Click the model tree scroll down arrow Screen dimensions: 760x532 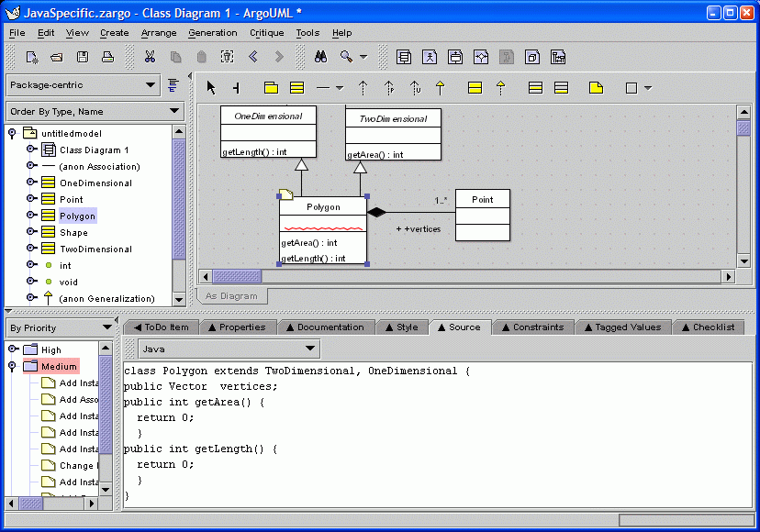pos(179,299)
